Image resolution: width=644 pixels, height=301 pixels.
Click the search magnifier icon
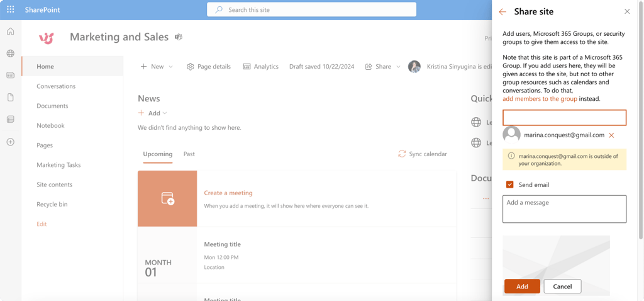219,9
